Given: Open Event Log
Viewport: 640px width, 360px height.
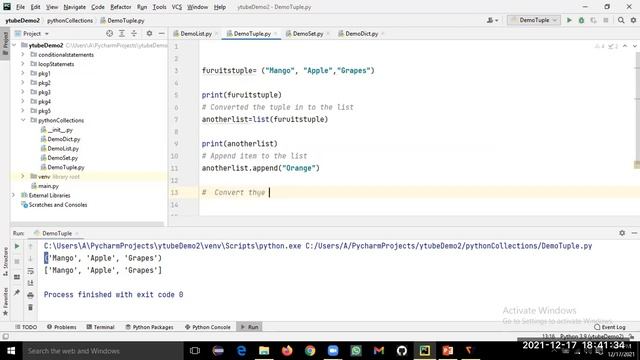Looking at the screenshot, I should point(610,327).
